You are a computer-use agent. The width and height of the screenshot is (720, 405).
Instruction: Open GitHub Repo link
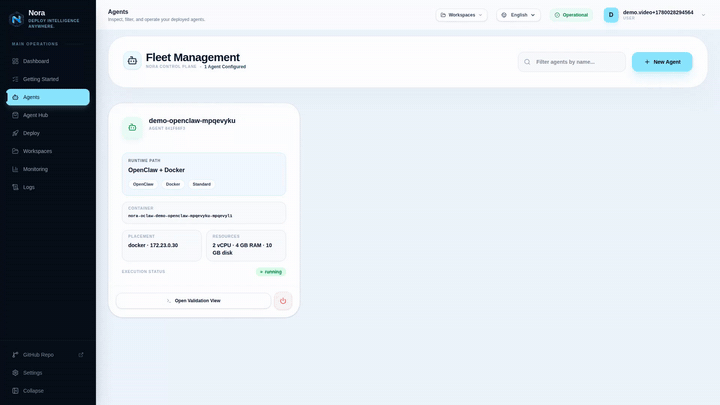pos(48,355)
